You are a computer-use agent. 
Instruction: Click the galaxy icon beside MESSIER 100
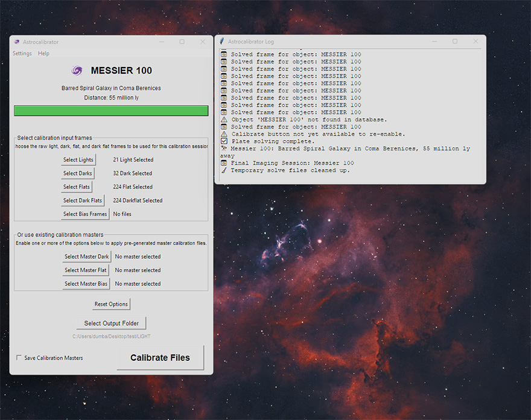coord(77,71)
